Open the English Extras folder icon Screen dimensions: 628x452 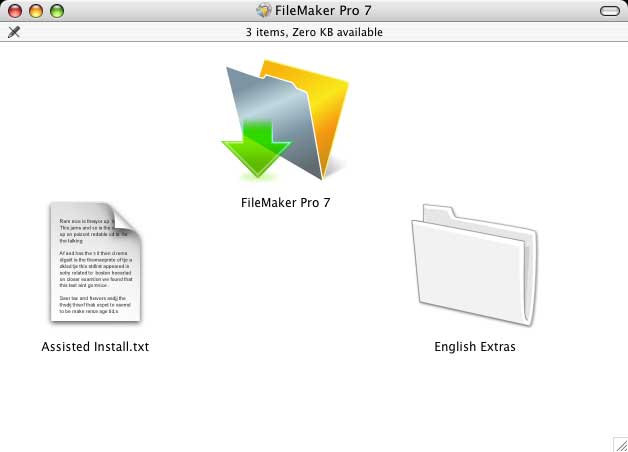(x=475, y=265)
